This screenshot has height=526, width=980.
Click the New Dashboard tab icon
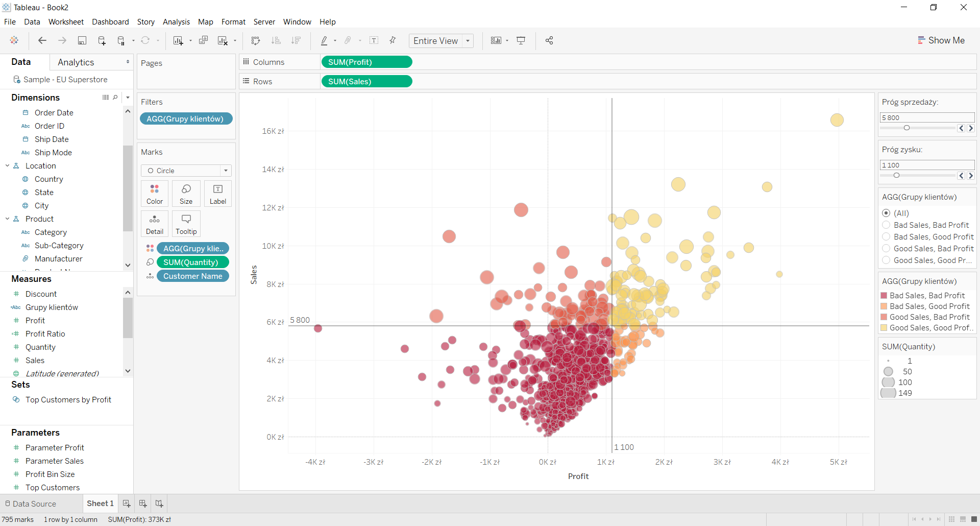pos(143,504)
